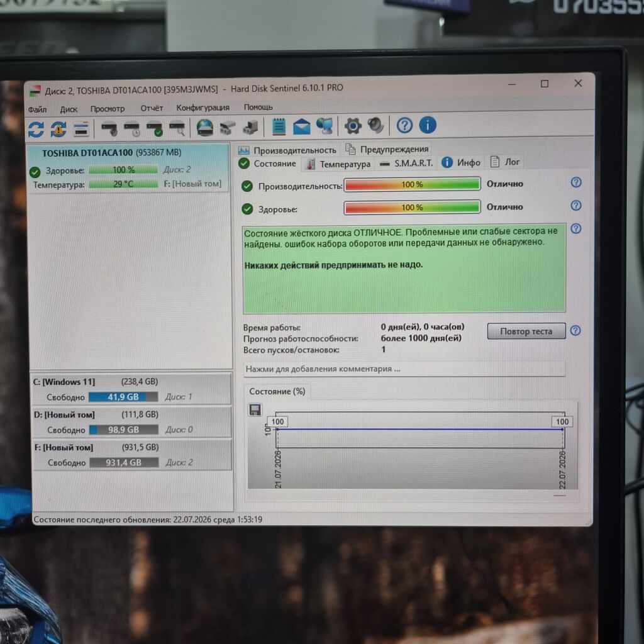Image resolution: width=644 pixels, height=644 pixels.
Task: Select the TOSHIBA DT01ACA100 disk entry
Action: click(128, 168)
